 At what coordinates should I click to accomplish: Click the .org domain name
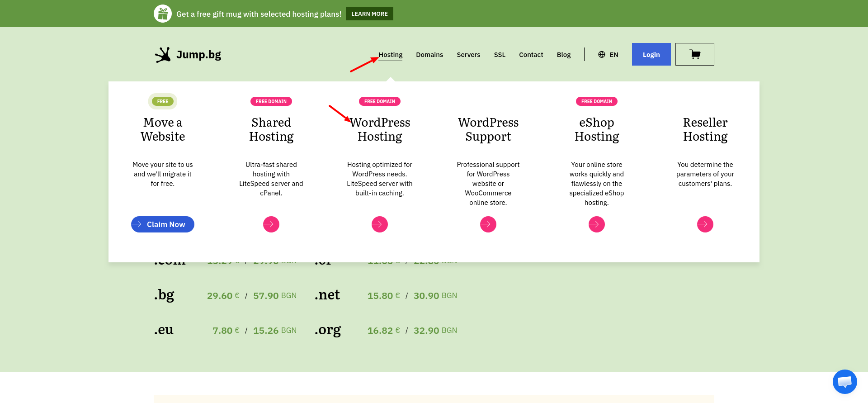[328, 330]
